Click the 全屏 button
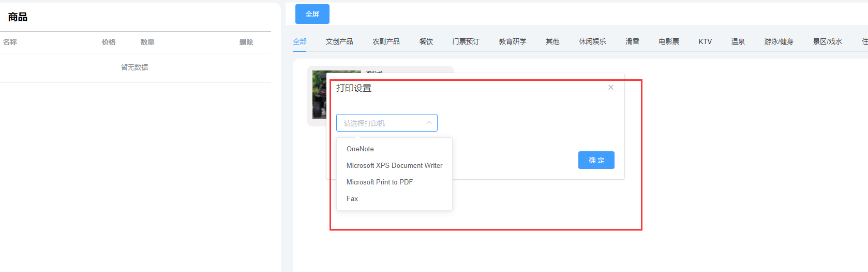The height and width of the screenshot is (272, 868). pyautogui.click(x=312, y=14)
